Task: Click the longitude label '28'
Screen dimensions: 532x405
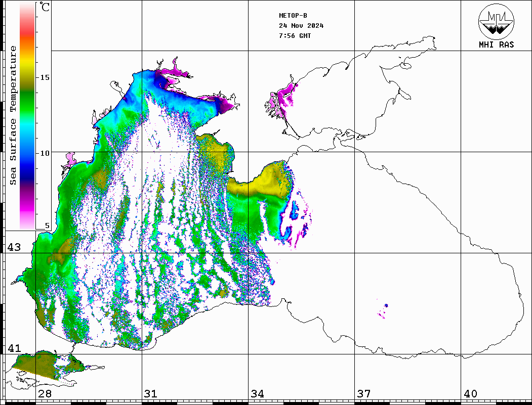Action: click(45, 393)
